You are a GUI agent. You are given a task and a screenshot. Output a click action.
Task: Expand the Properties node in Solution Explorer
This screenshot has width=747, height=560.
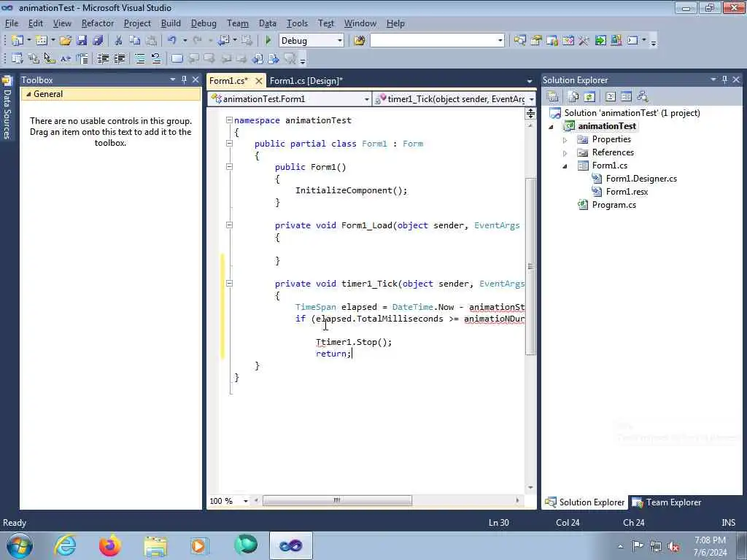(565, 140)
